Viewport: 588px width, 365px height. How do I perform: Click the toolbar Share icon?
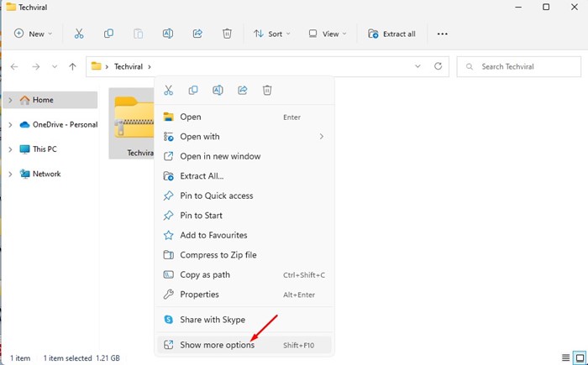click(197, 34)
